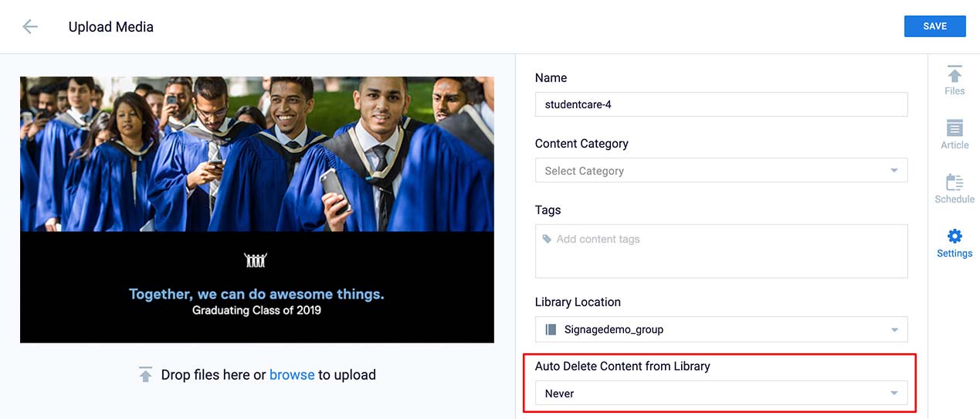Click the Settings gear icon
The height and width of the screenshot is (419, 980).
tap(955, 237)
